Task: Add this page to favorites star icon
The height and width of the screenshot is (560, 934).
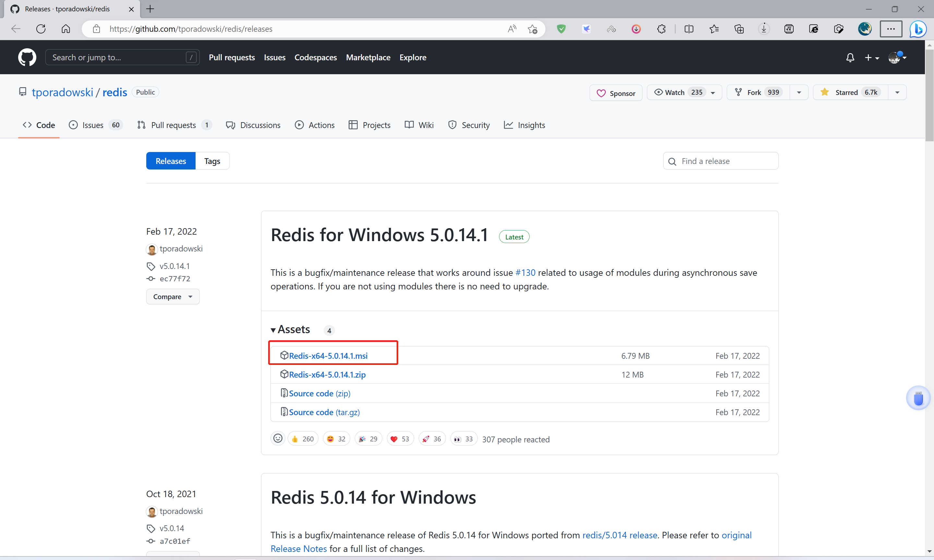Action: coord(532,29)
